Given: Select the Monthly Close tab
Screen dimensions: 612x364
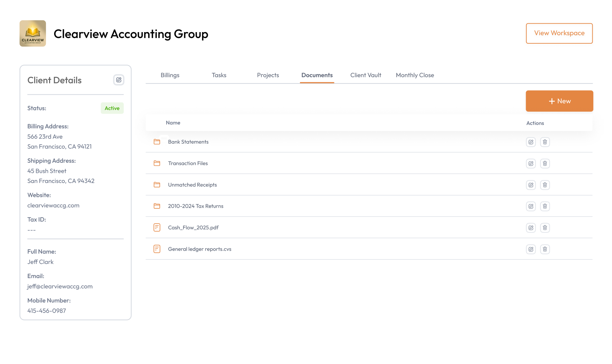Looking at the screenshot, I should click(415, 75).
